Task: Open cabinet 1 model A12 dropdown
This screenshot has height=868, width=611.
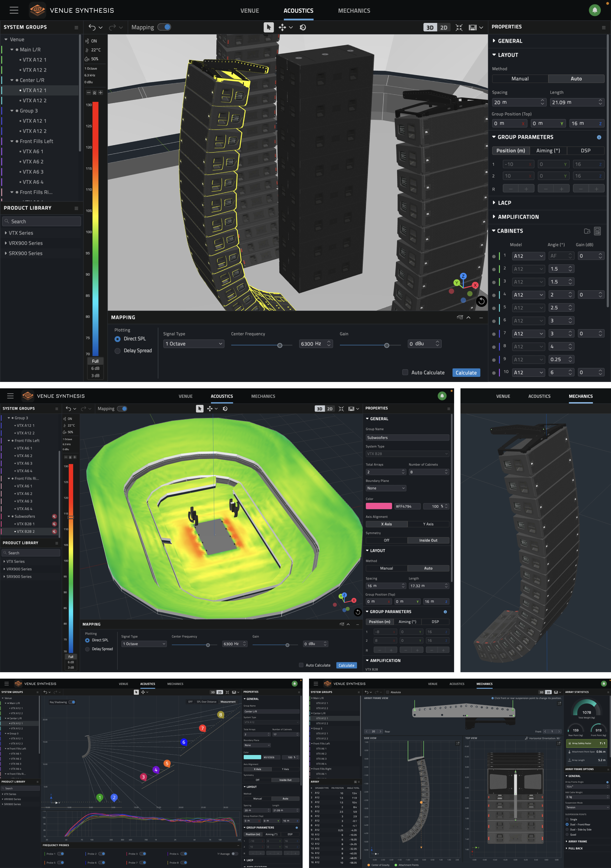Action: coord(528,256)
